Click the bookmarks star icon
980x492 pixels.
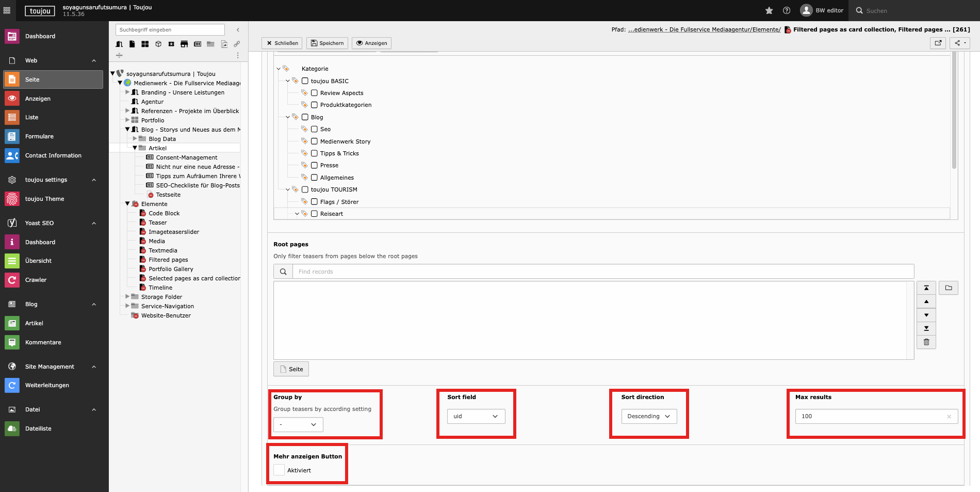click(x=769, y=10)
